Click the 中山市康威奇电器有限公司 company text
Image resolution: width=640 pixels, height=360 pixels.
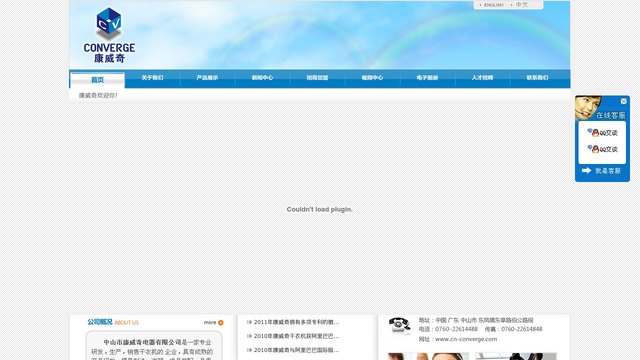pyautogui.click(x=142, y=342)
